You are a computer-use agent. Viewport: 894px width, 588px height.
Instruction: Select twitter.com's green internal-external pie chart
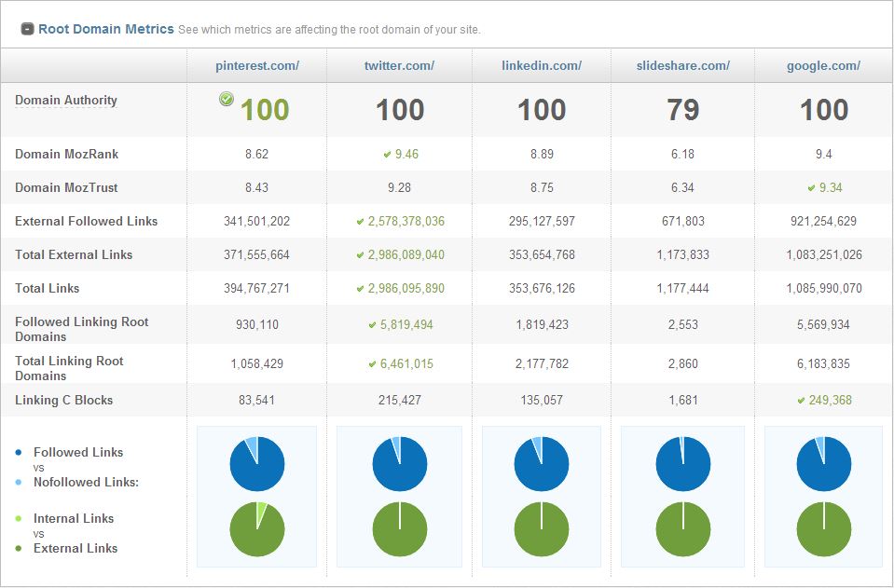pos(400,529)
